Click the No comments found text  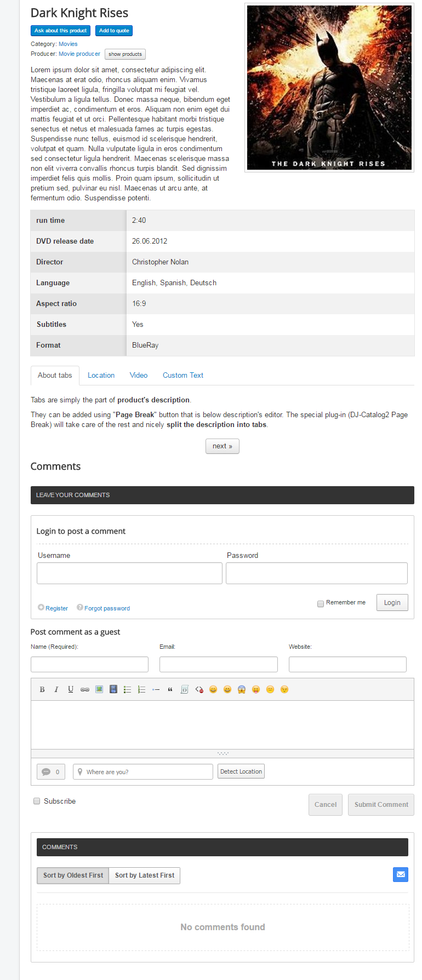(223, 927)
